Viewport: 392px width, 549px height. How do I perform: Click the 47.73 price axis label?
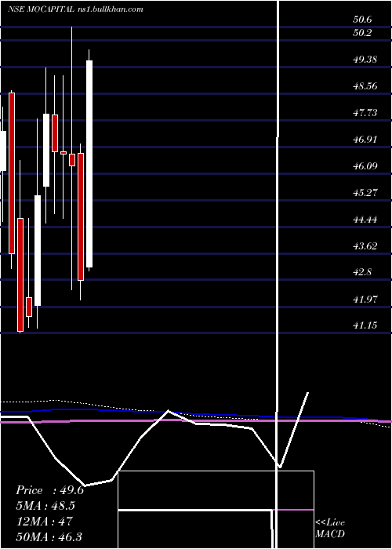(x=365, y=112)
